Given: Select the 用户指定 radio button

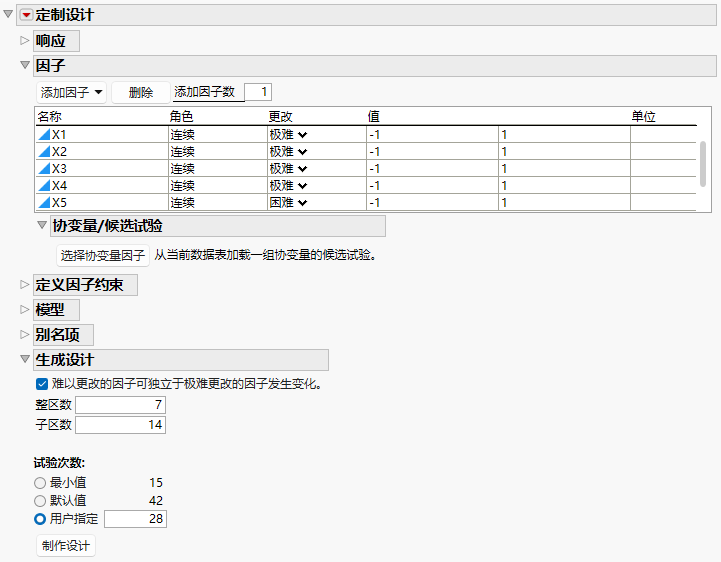Looking at the screenshot, I should coord(40,519).
